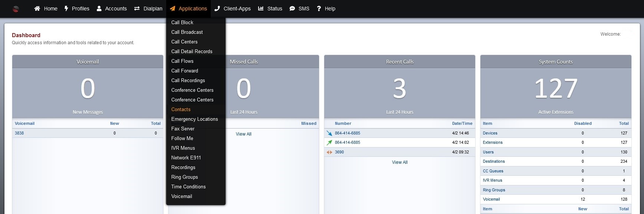The height and width of the screenshot is (214, 644).
Task: Click the bar chart icon beside Status
Action: pos(261,9)
